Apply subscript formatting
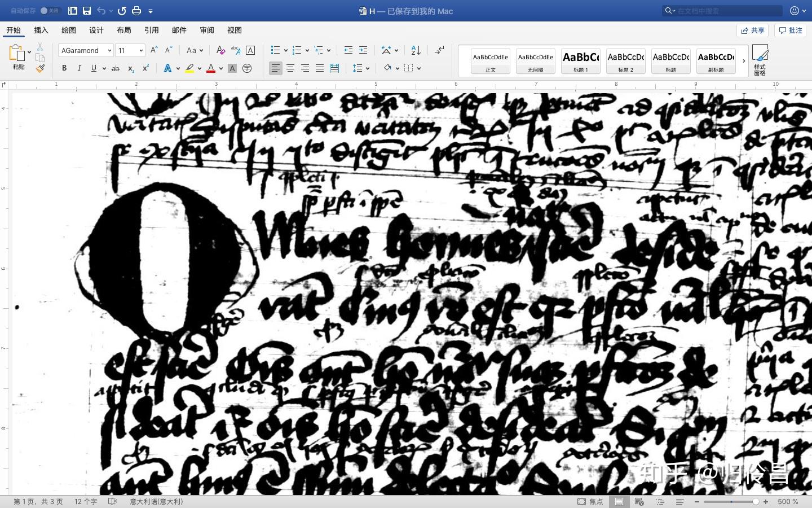This screenshot has width=812, height=508. tap(131, 68)
